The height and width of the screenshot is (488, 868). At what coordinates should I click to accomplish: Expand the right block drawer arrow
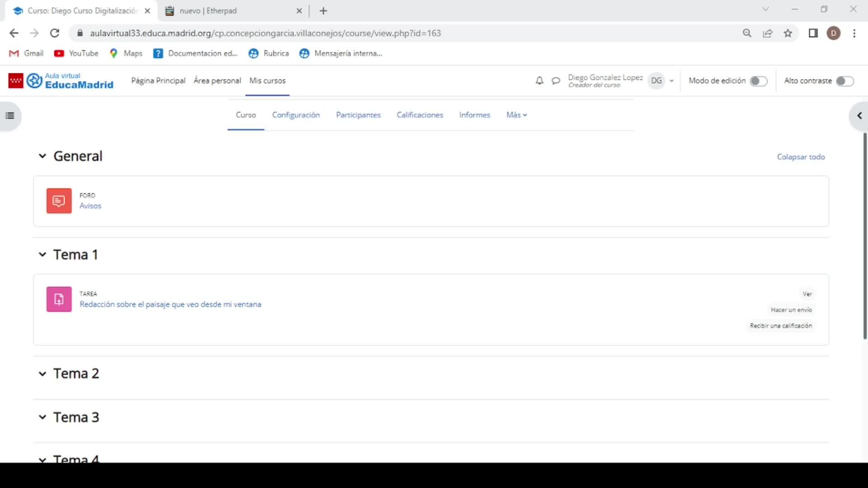tap(859, 116)
